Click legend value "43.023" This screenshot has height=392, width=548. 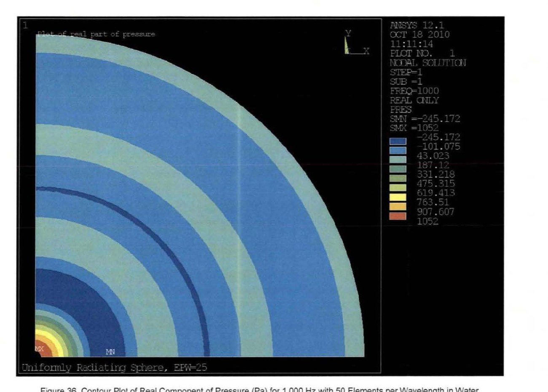click(433, 156)
